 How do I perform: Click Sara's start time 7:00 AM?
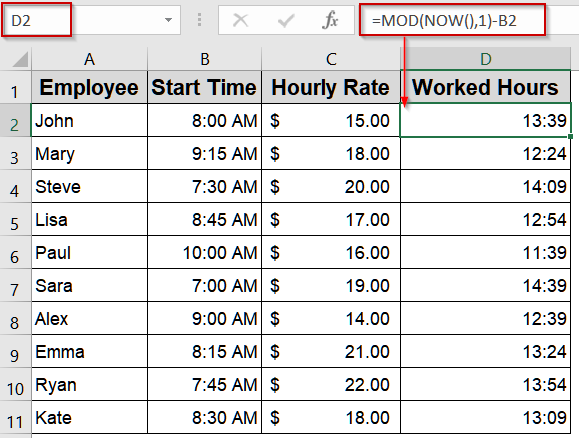click(204, 285)
